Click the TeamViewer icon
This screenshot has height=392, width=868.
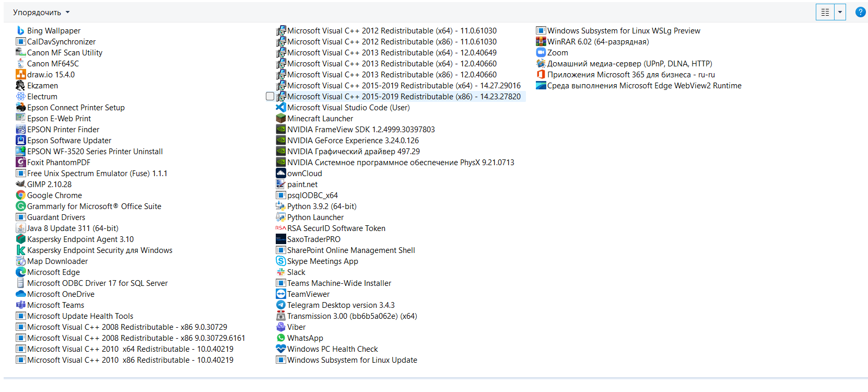281,294
